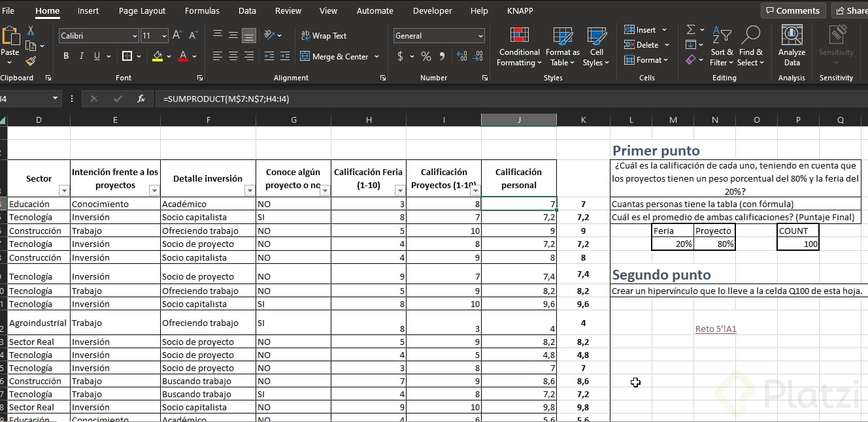Image resolution: width=868 pixels, height=422 pixels.
Task: Toggle Bold formatting
Action: coord(66,57)
